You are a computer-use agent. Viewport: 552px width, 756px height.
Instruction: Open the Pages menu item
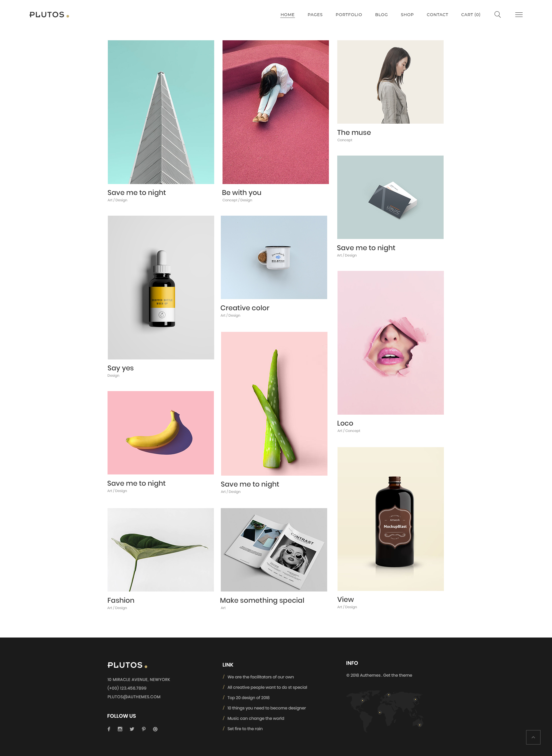pyautogui.click(x=315, y=15)
